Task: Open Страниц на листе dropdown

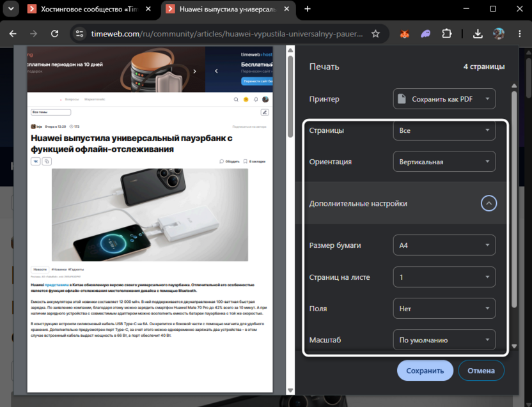Action: click(444, 277)
